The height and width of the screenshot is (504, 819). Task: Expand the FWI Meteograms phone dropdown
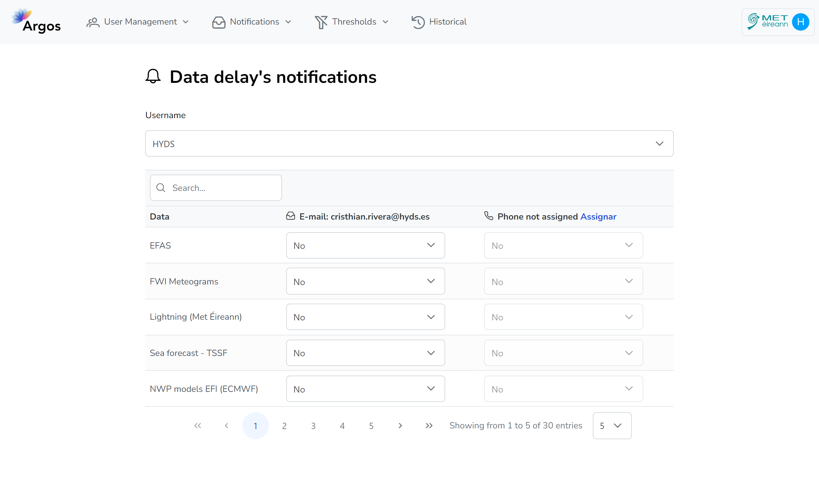click(x=563, y=281)
